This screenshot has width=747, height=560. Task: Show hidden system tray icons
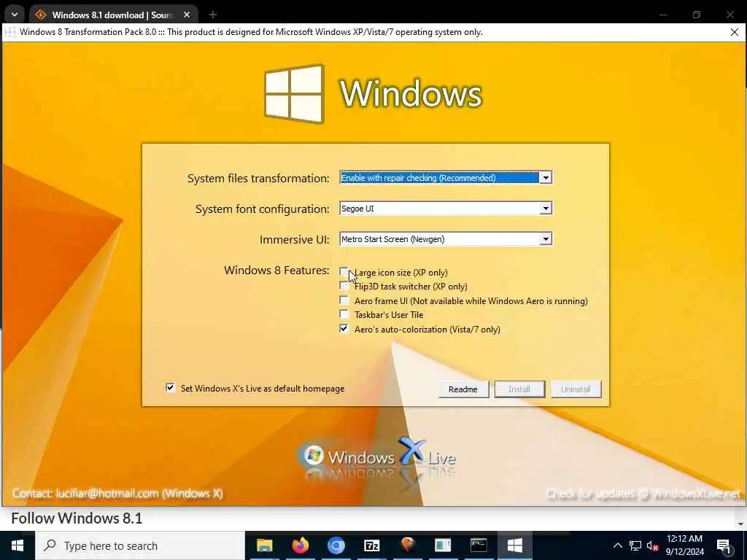617,545
